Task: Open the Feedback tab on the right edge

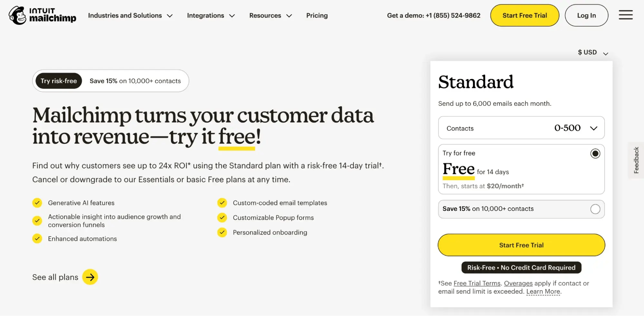Action: tap(636, 160)
